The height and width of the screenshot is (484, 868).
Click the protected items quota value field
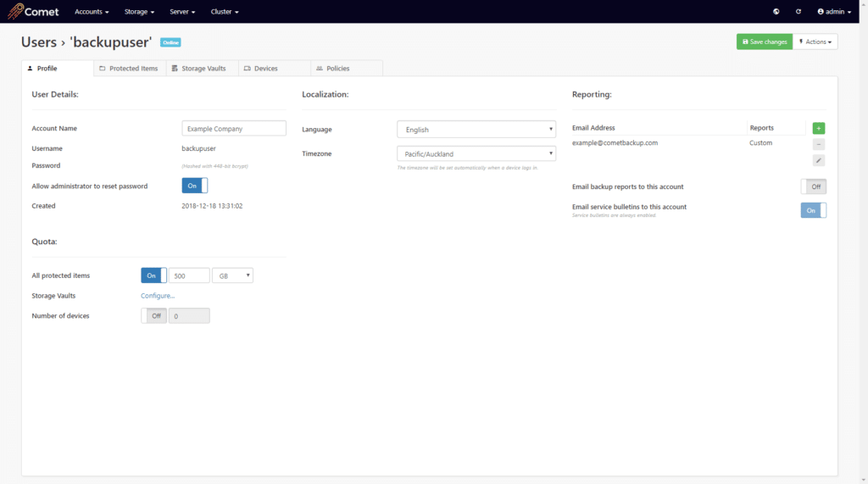click(189, 275)
